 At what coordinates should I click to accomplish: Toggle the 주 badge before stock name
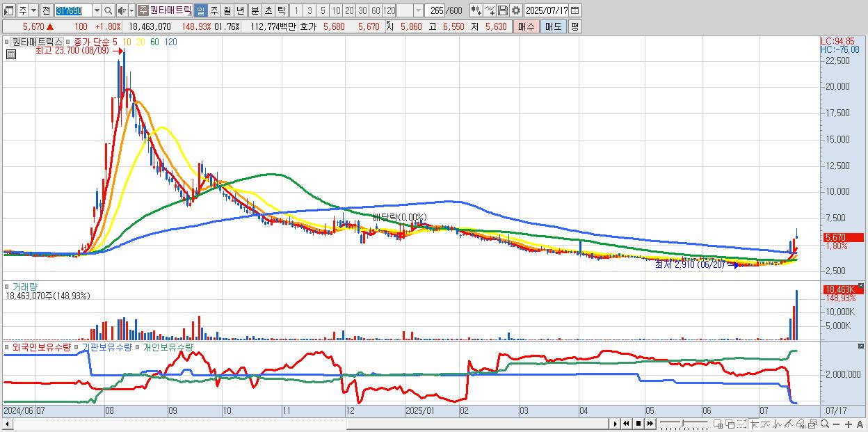click(x=143, y=11)
